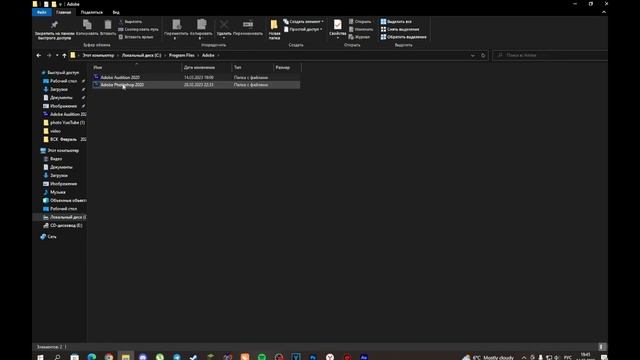Create a New folder from the ribbon
Image resolution: width=640 pixels, height=360 pixels.
tap(274, 29)
